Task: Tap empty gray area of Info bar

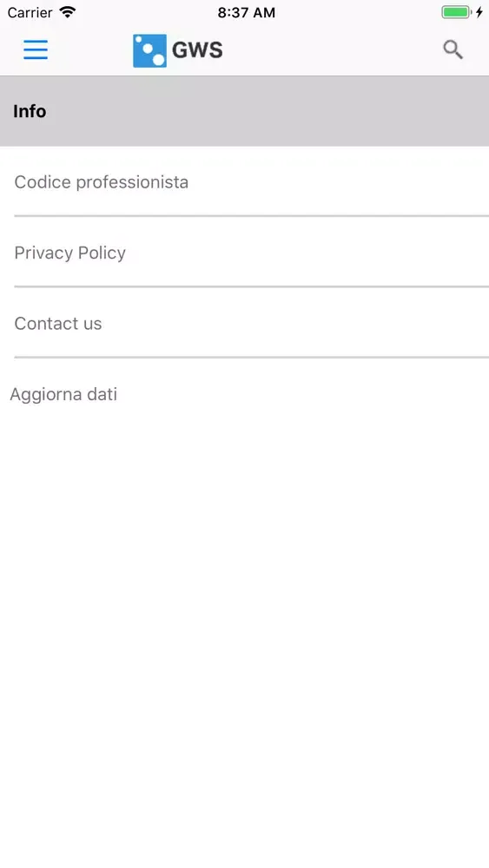Action: point(266,111)
